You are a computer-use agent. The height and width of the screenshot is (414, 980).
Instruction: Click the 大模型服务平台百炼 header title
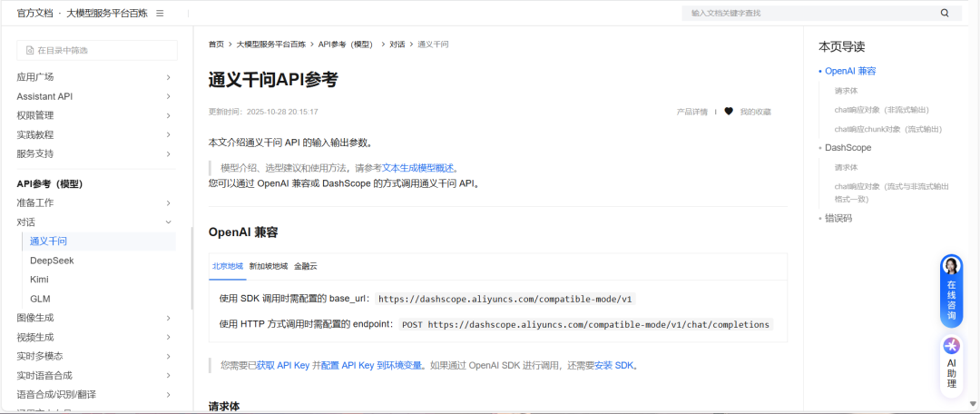(x=105, y=13)
